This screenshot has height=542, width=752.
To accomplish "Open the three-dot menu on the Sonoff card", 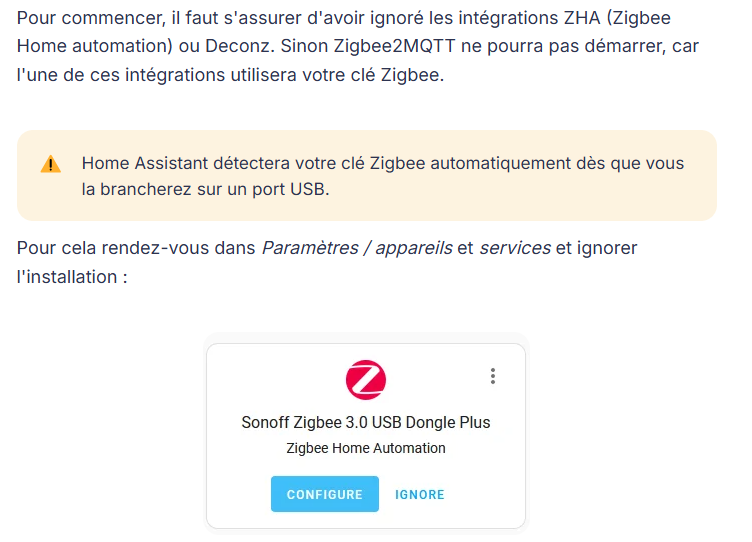I will (x=493, y=376).
